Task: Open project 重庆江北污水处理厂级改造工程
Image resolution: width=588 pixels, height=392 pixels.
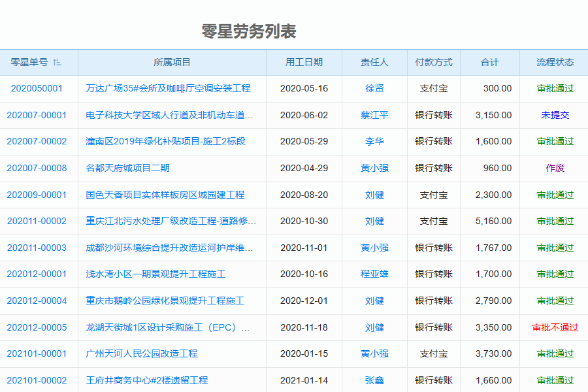Action: coord(171,221)
